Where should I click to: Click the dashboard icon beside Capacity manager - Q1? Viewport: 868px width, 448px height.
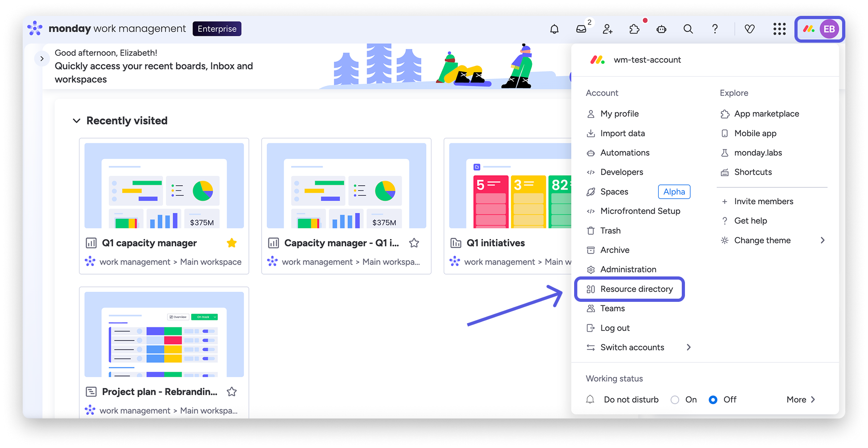[273, 243]
